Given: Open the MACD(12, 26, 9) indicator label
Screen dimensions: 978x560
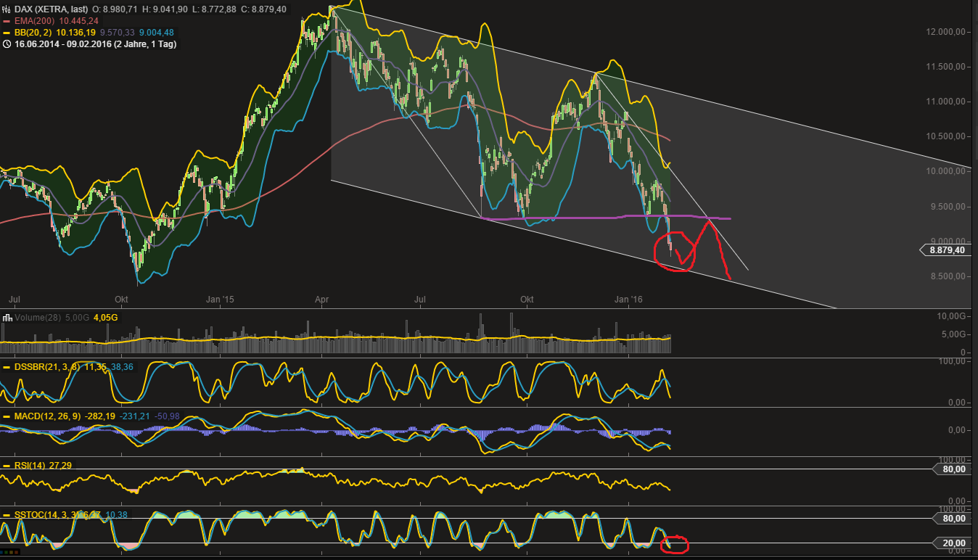Looking at the screenshot, I should (49, 416).
